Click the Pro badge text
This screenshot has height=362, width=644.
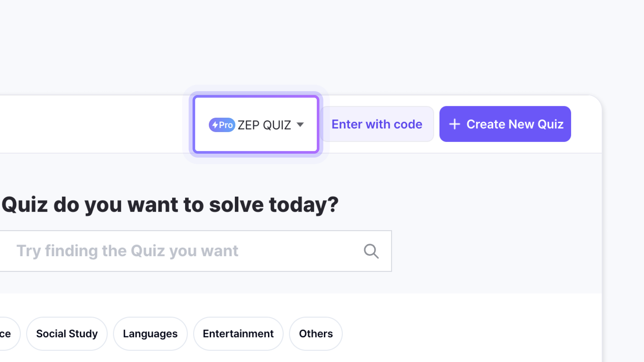coord(226,125)
